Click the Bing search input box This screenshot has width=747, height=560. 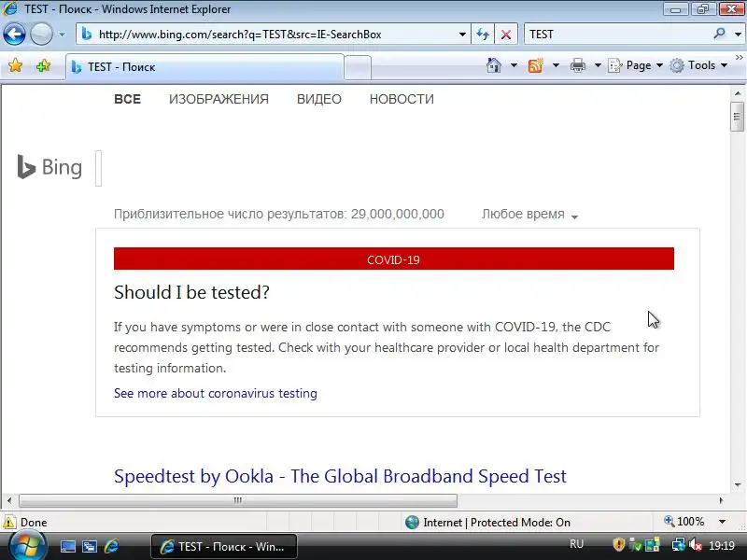click(x=99, y=168)
